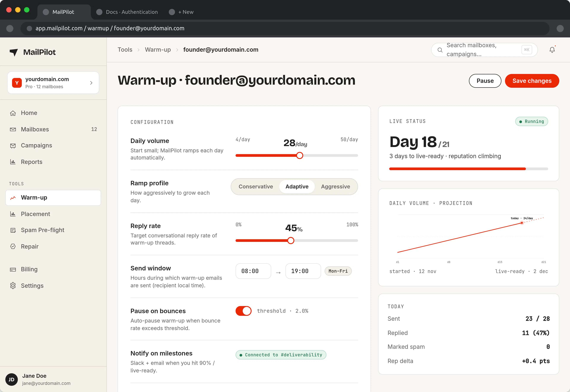This screenshot has height=392, width=570.
Task: Click the Reply rate slider handle
Action: pyautogui.click(x=291, y=240)
